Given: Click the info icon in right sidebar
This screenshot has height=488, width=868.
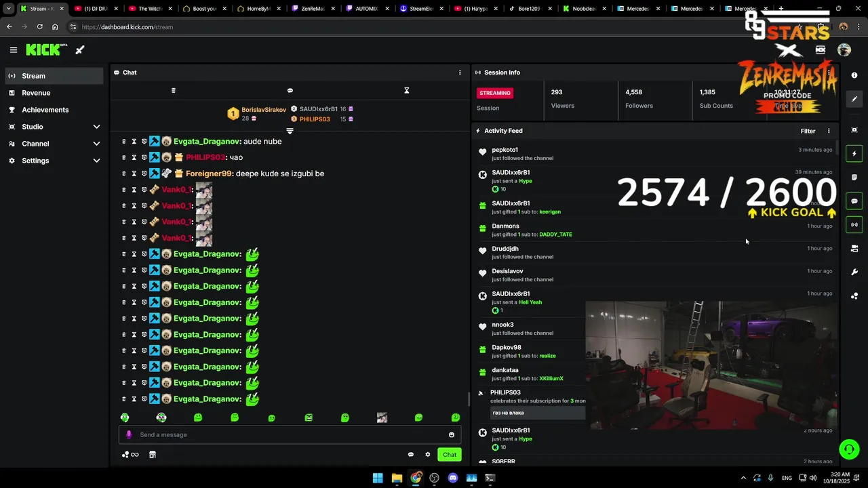Looking at the screenshot, I should (x=854, y=75).
